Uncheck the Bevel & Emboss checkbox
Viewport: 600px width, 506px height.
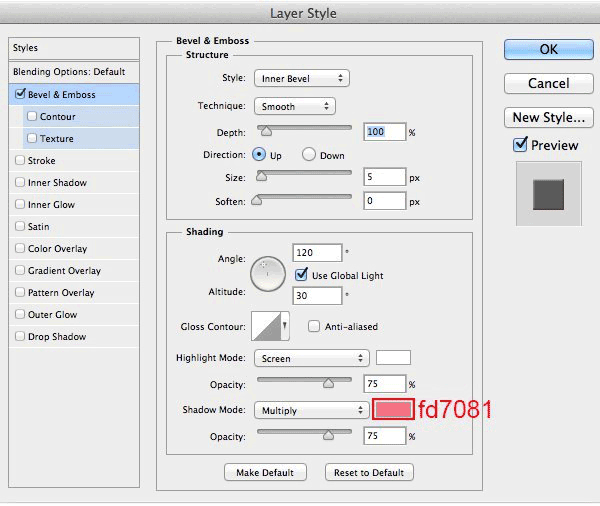(20, 94)
